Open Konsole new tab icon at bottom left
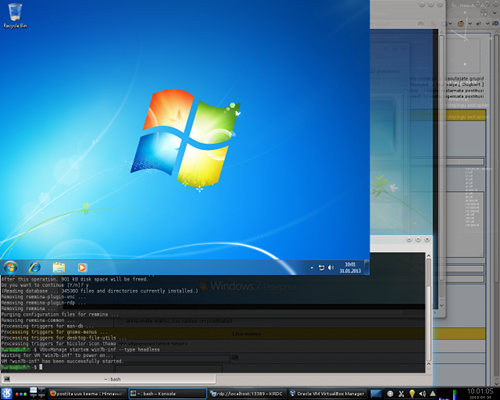 pos(7,379)
